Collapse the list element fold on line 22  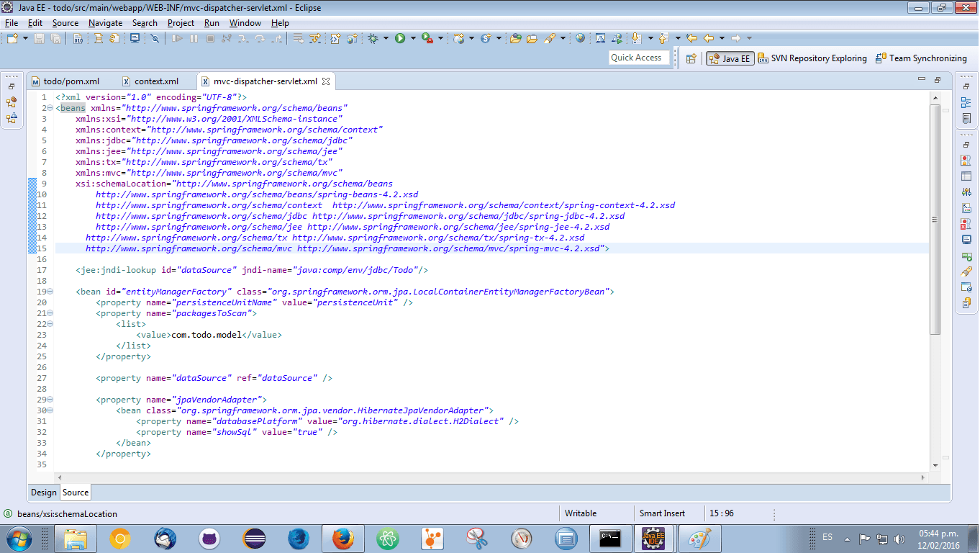(x=50, y=324)
